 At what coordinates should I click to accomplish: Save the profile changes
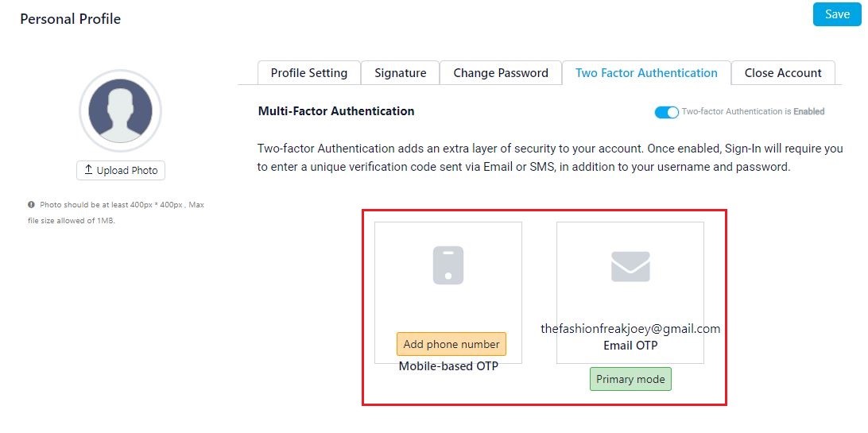coord(837,14)
